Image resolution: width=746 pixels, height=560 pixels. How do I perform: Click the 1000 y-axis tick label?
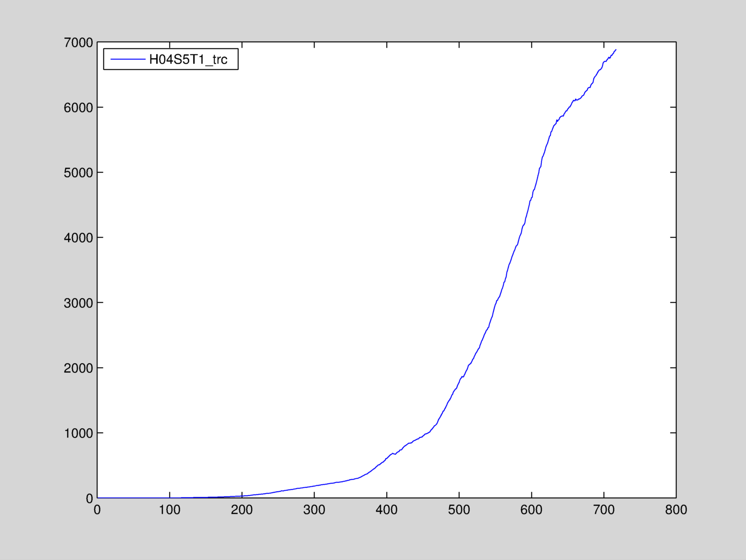tap(78, 433)
